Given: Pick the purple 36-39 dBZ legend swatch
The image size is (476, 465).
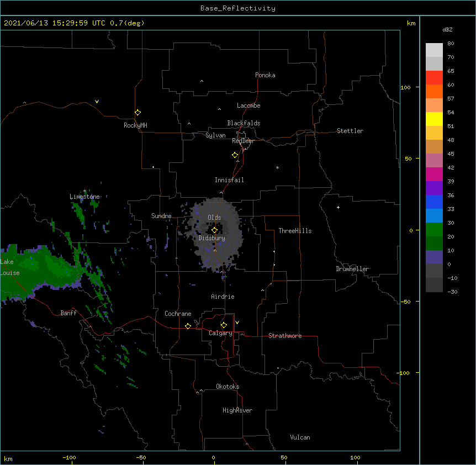Looking at the screenshot, I should tap(434, 188).
